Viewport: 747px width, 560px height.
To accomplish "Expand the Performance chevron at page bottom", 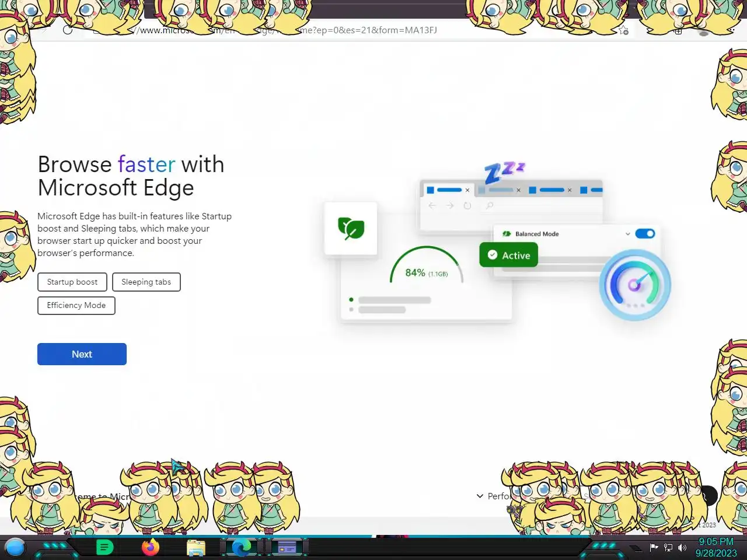I will (480, 496).
